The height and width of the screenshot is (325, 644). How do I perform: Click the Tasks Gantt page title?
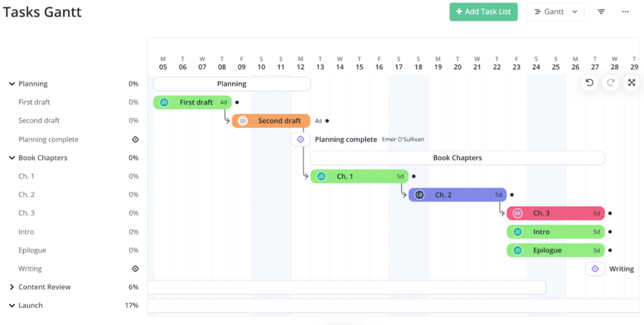tap(42, 12)
